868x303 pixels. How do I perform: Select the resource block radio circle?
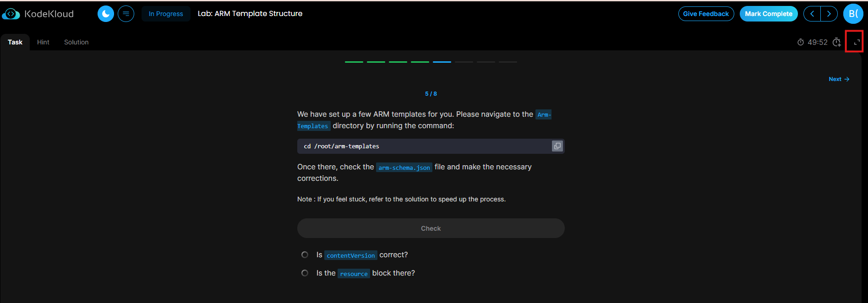tap(305, 273)
